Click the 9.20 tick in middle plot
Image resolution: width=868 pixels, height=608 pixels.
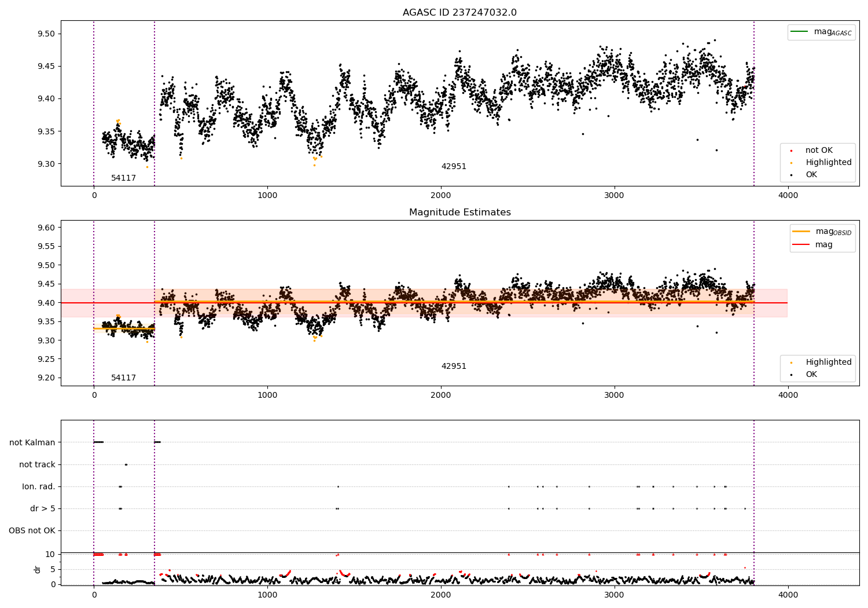45,378
